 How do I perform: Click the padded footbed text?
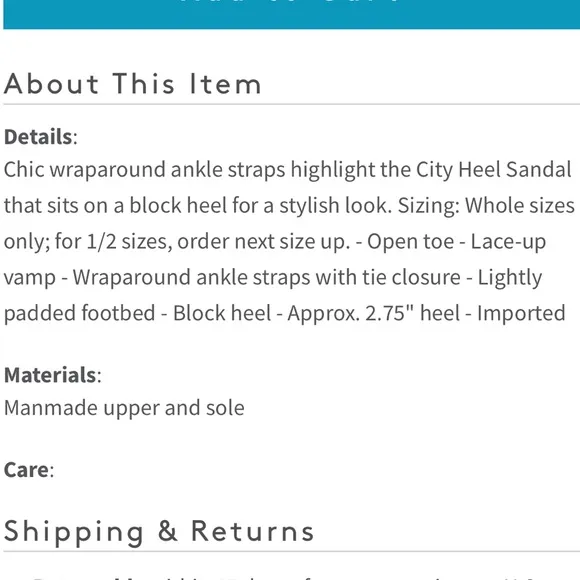point(79,313)
